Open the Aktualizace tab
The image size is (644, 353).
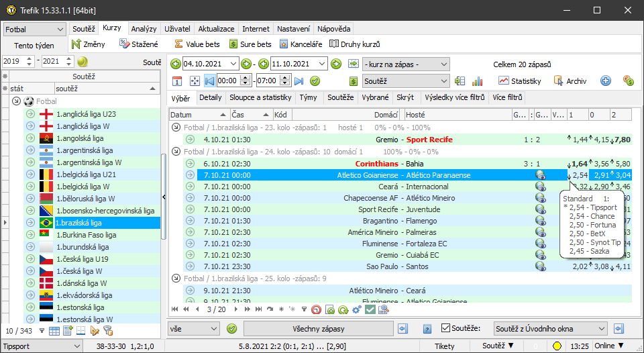coord(216,29)
